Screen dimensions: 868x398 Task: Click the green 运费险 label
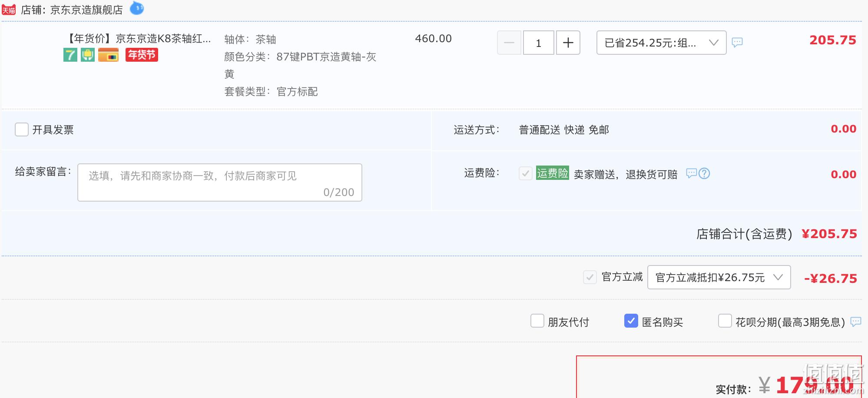point(552,173)
